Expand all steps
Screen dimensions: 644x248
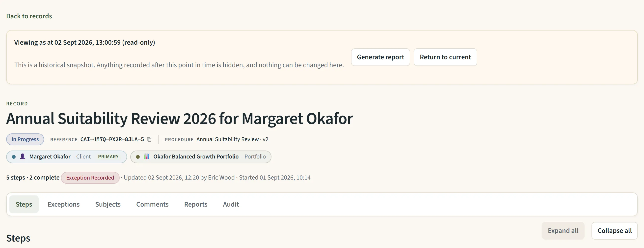tap(563, 231)
